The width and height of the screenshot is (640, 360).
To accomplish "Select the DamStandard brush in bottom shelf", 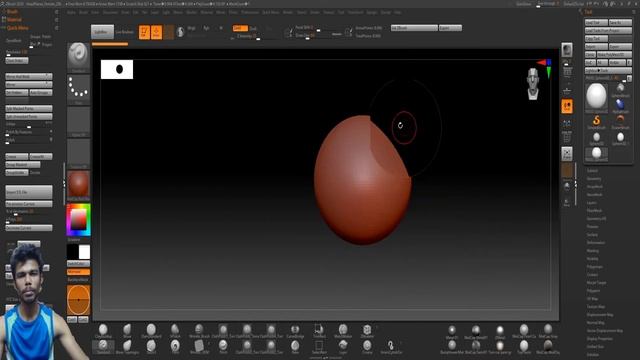I will pos(151,330).
